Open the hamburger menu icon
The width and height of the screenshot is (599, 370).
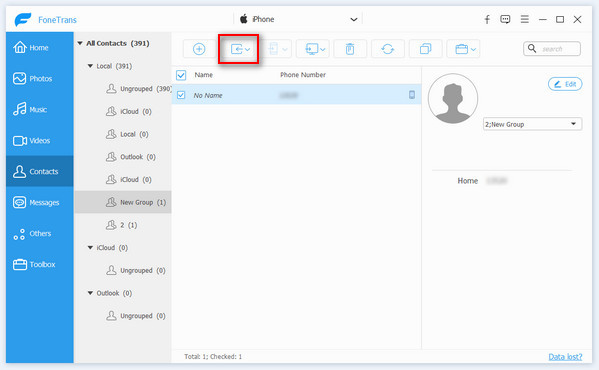525,19
